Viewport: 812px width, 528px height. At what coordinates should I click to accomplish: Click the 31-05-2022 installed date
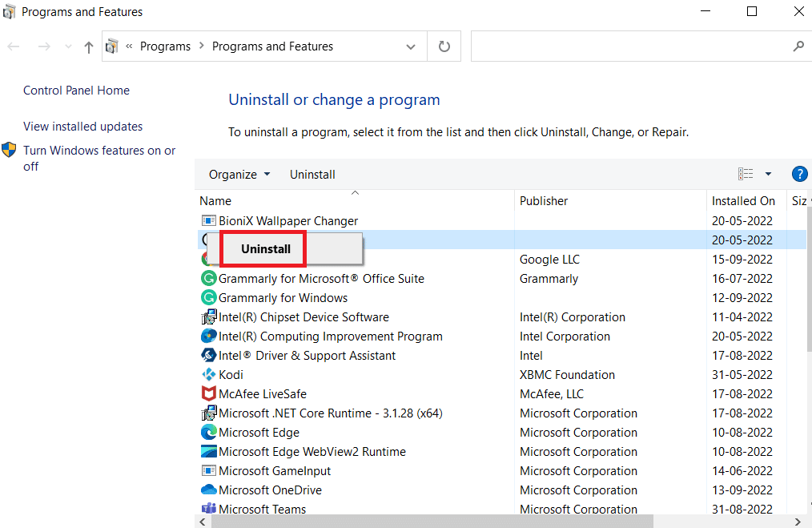tap(742, 375)
